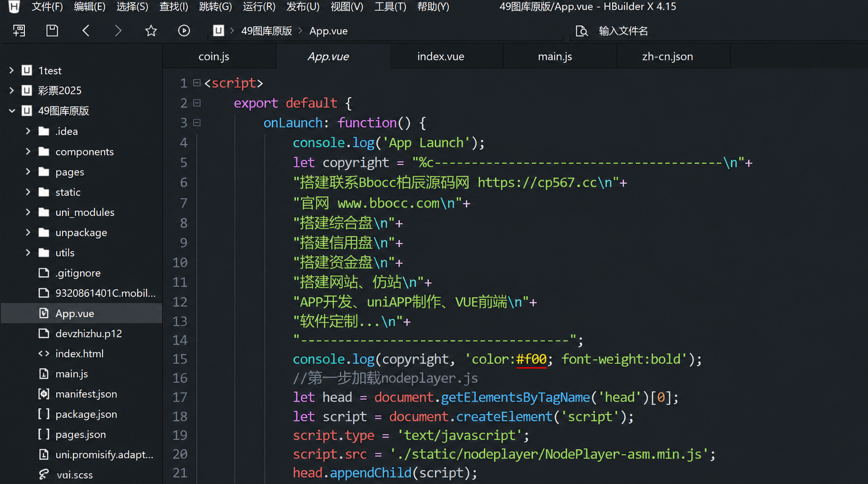Screen dimensions: 868x484
Task: Expand the 彩票2025 project
Action: tap(11, 90)
